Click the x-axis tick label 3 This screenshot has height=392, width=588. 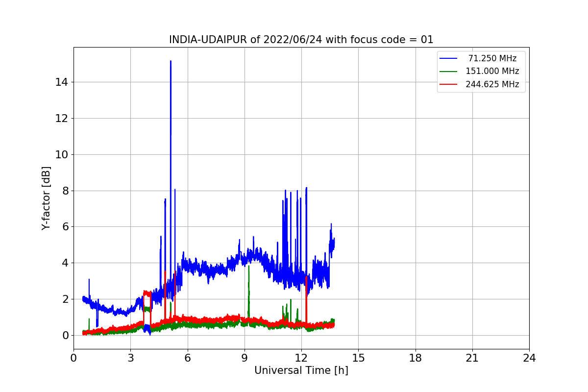pos(130,358)
